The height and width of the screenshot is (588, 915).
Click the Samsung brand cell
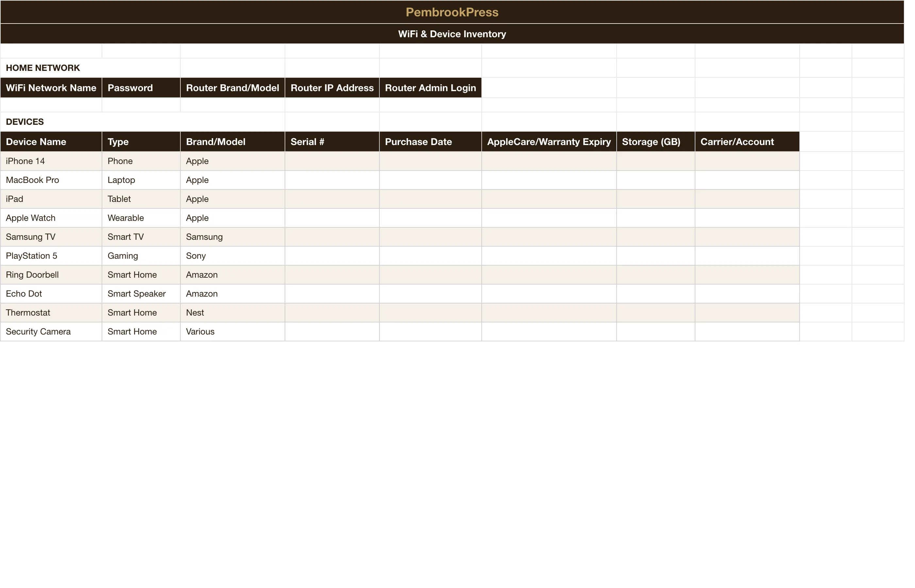233,237
